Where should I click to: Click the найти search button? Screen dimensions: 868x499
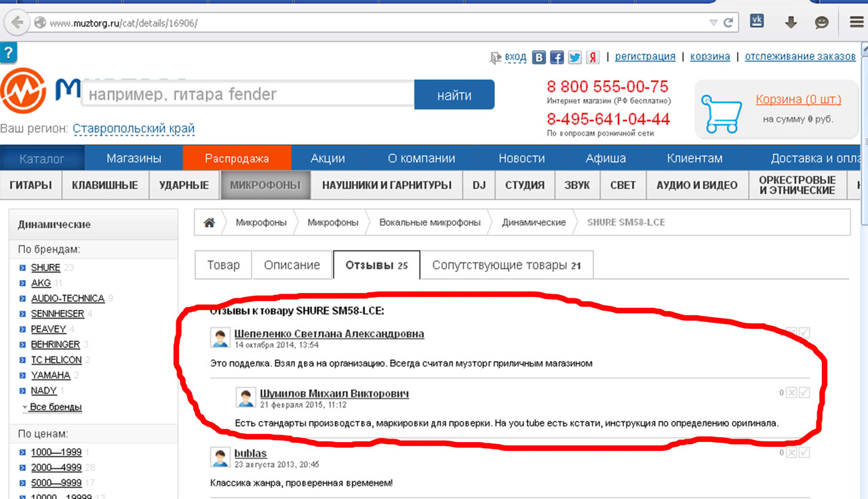click(x=454, y=95)
